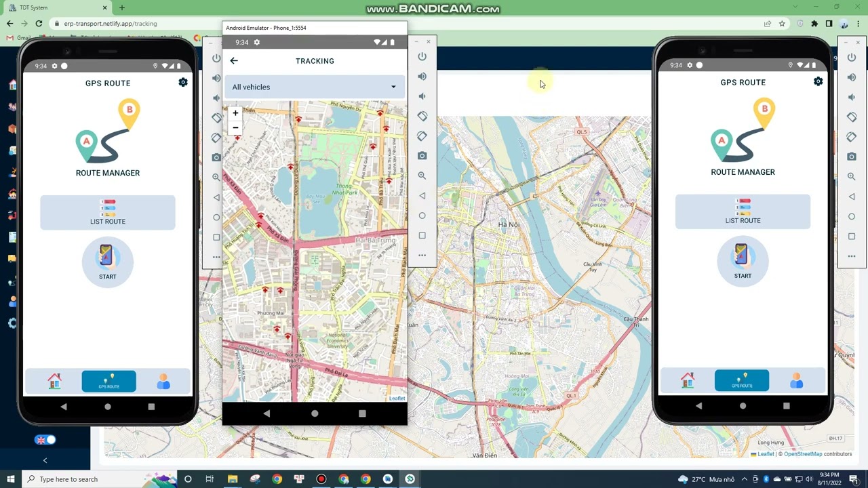Viewport: 868px width, 488px height.
Task: Open profile tab on right phone bottom bar
Action: (x=797, y=381)
